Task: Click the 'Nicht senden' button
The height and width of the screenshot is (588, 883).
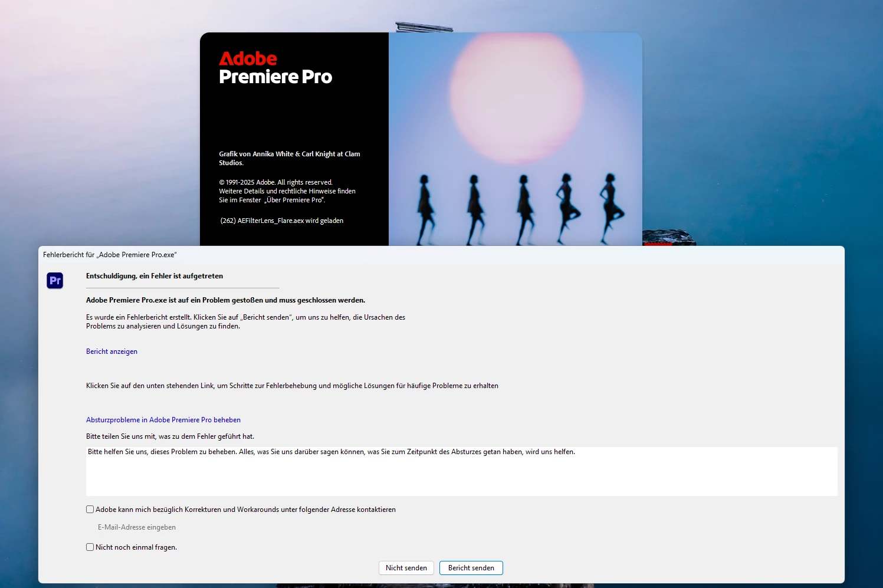Action: pos(406,568)
